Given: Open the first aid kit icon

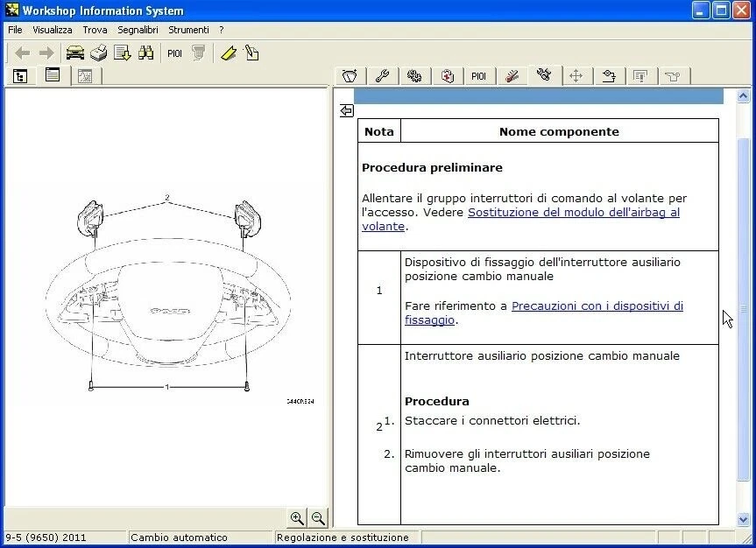Looking at the screenshot, I should tap(447, 75).
